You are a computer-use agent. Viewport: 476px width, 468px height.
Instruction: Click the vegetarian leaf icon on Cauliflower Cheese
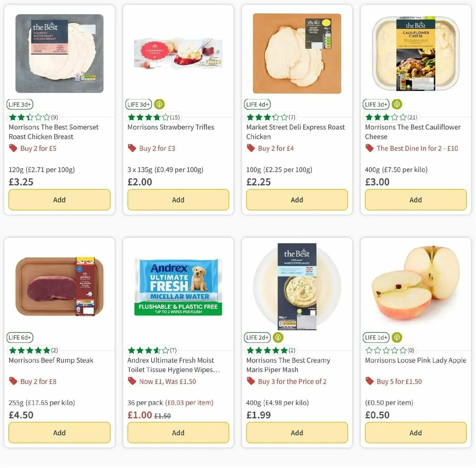point(397,104)
